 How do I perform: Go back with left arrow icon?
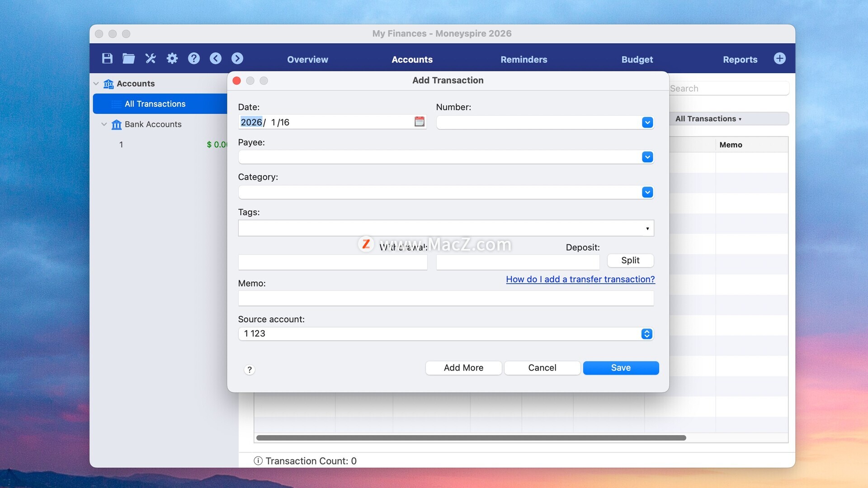point(215,58)
